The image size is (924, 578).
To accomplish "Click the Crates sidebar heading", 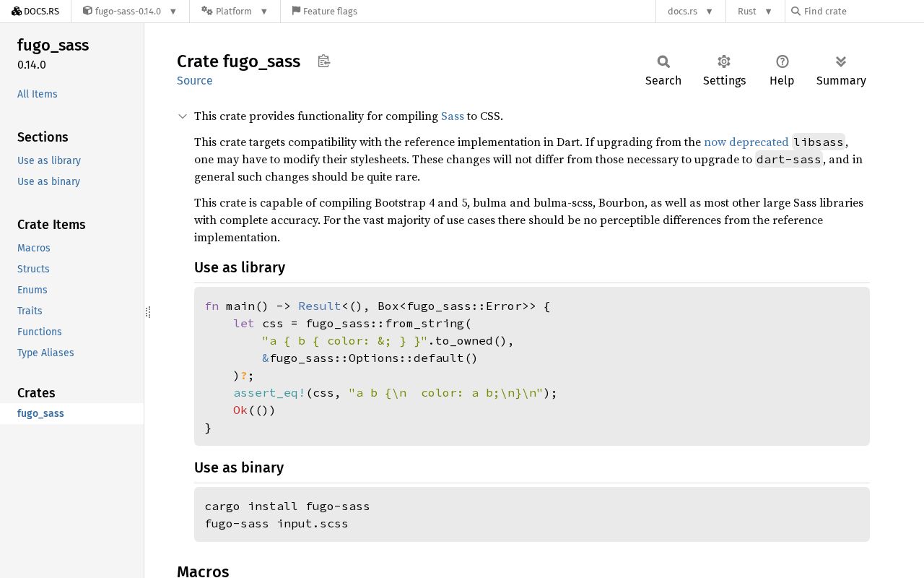I will click(x=36, y=393).
